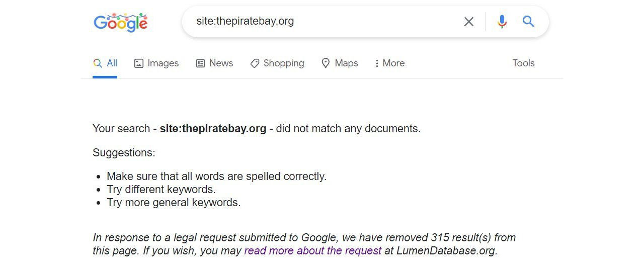
Task: Click the three-dot icon beside More
Action: click(x=377, y=63)
